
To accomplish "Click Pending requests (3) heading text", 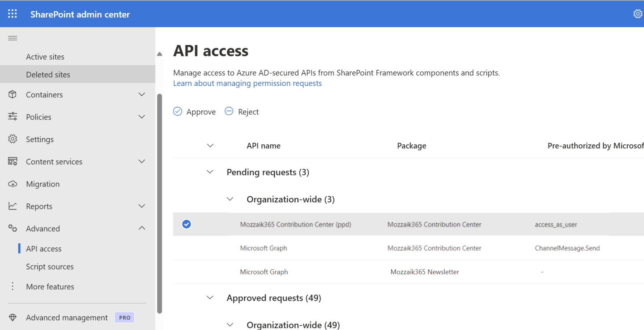I will [x=268, y=172].
